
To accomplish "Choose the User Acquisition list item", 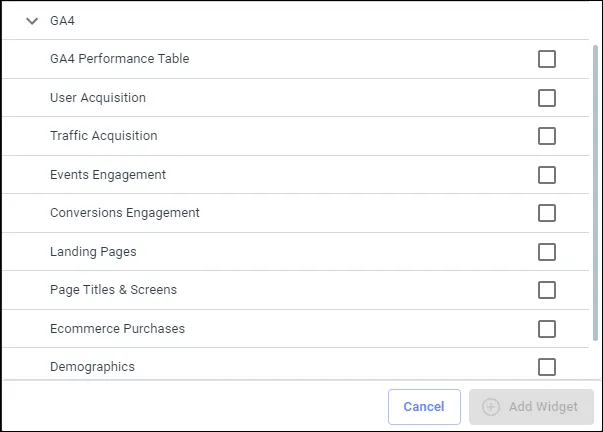I will point(295,98).
